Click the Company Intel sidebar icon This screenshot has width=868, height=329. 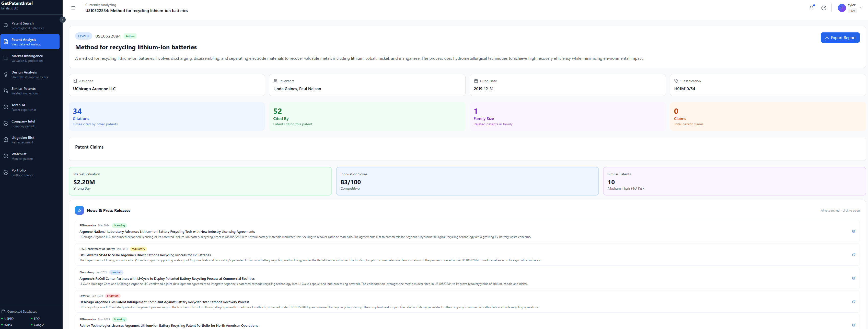coord(6,124)
